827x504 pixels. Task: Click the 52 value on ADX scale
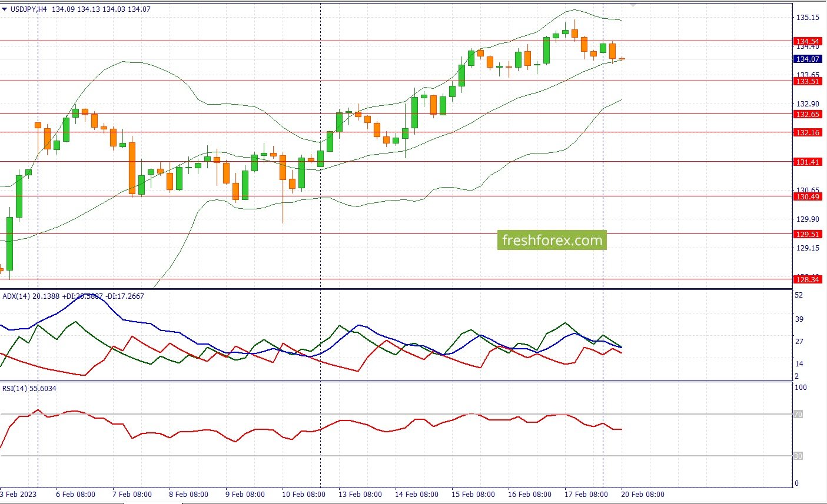[x=799, y=295]
